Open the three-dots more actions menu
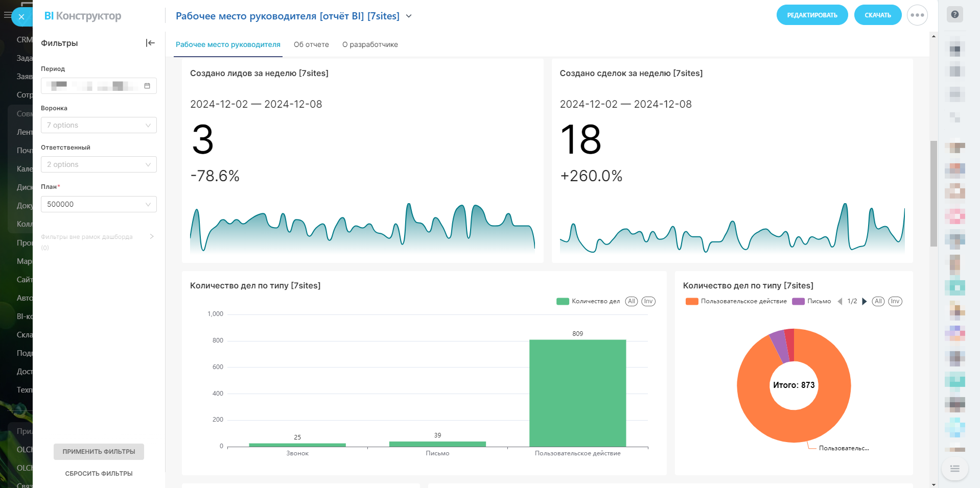980x488 pixels. [917, 15]
